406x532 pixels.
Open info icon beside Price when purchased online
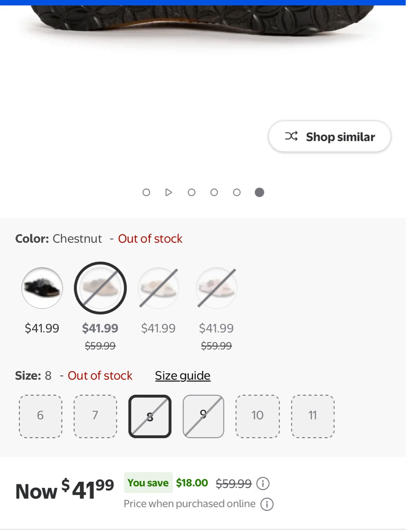click(x=267, y=504)
